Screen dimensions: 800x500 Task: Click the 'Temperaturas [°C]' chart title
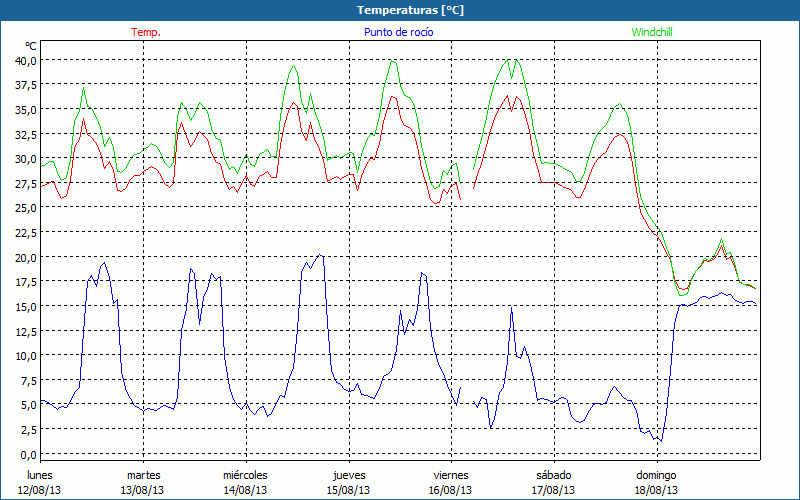pyautogui.click(x=410, y=10)
